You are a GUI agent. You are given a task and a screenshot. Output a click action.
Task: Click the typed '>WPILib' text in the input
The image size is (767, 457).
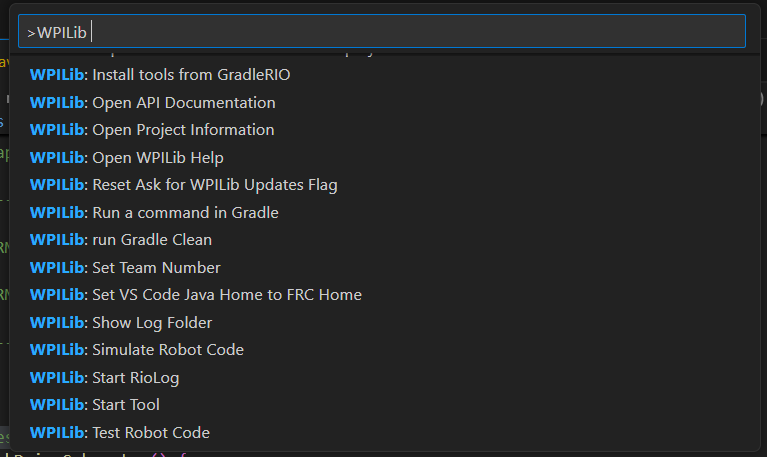57,32
